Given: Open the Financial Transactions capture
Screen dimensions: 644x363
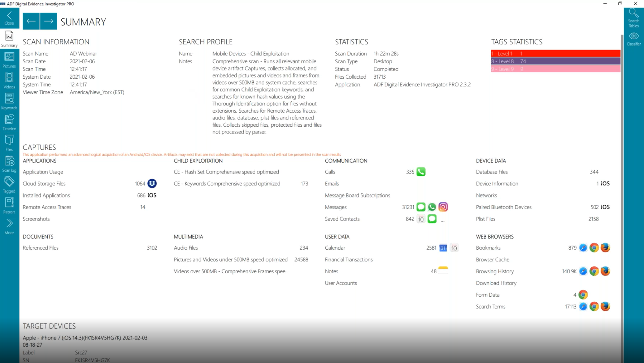Looking at the screenshot, I should click(349, 259).
